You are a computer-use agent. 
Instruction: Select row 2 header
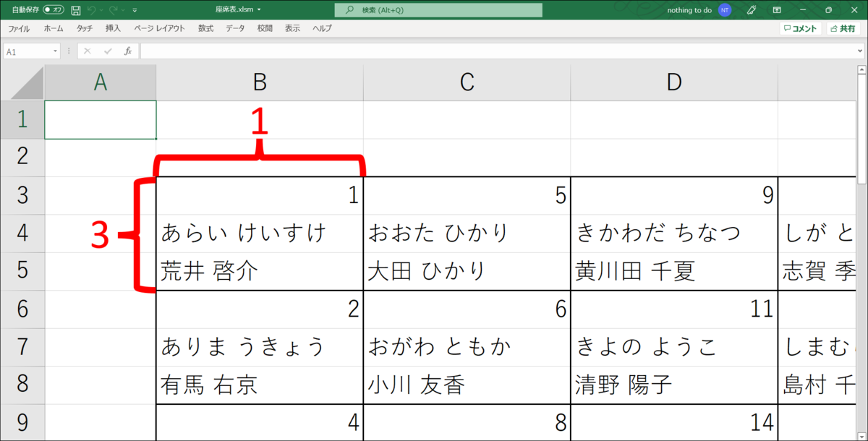tap(22, 158)
